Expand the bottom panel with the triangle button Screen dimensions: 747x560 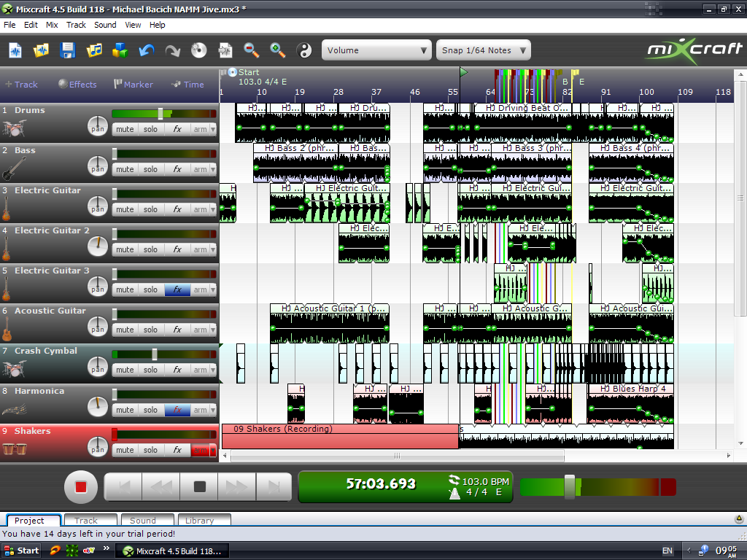tap(739, 518)
